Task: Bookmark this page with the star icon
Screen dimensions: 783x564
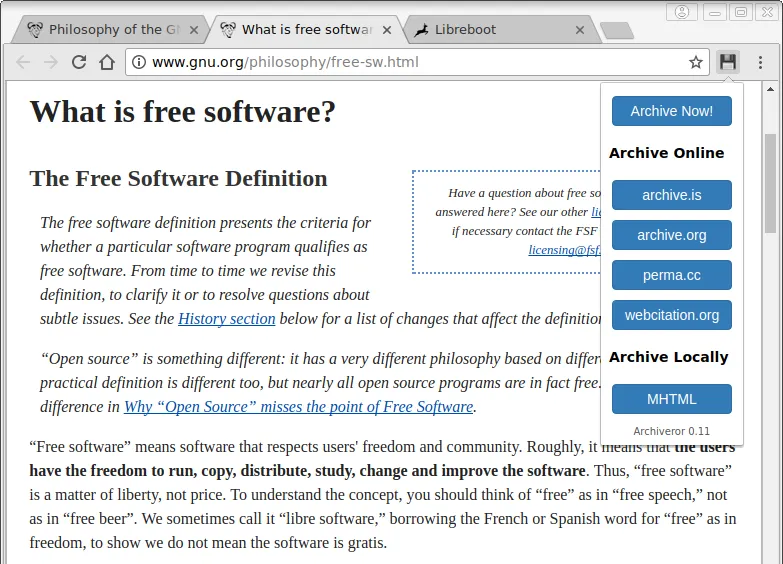Action: [696, 62]
